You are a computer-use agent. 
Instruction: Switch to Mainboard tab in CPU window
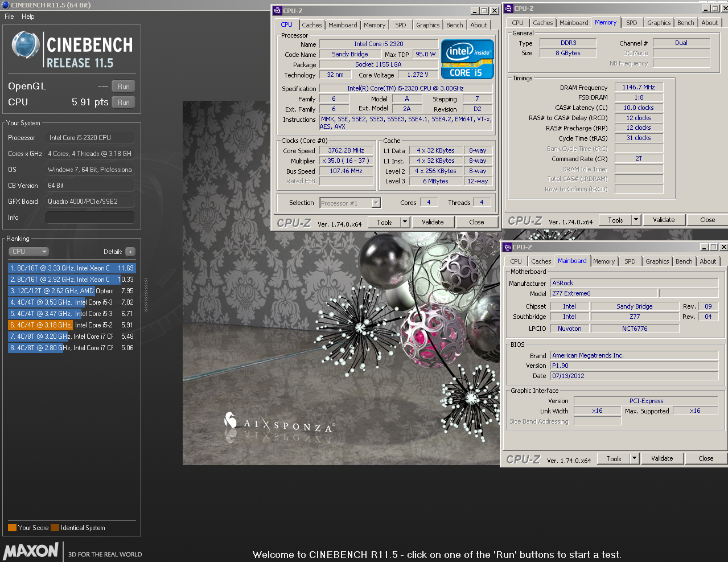tap(343, 25)
